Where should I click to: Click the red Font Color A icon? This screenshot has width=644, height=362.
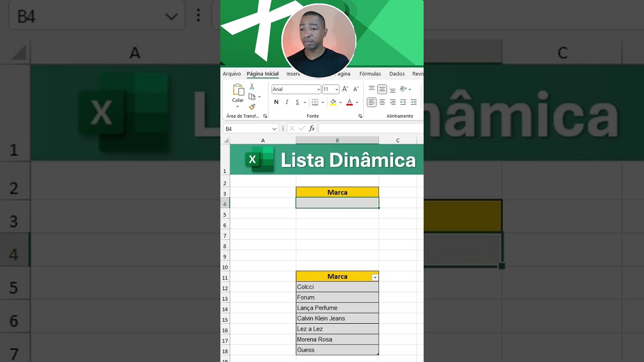(349, 102)
